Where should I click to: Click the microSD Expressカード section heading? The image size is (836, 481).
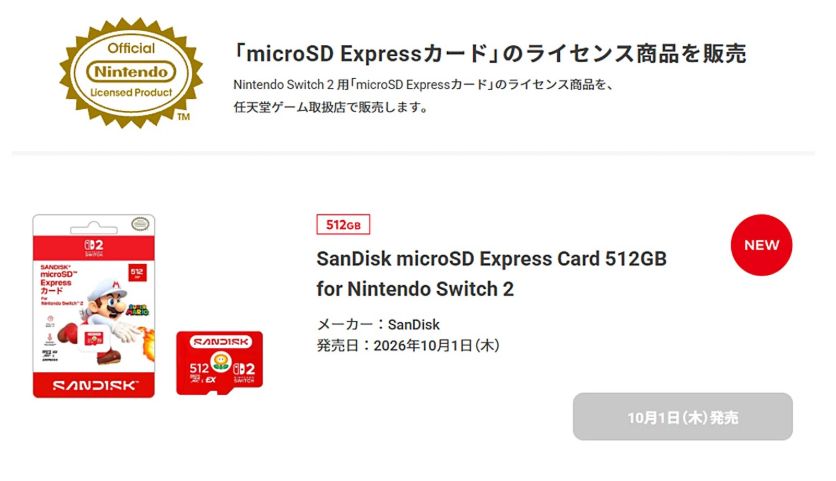pos(490,53)
